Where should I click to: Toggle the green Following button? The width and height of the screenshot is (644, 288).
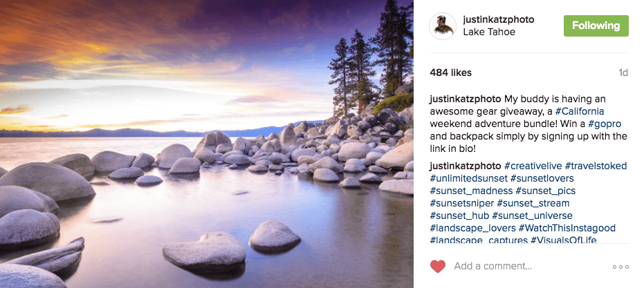point(596,26)
